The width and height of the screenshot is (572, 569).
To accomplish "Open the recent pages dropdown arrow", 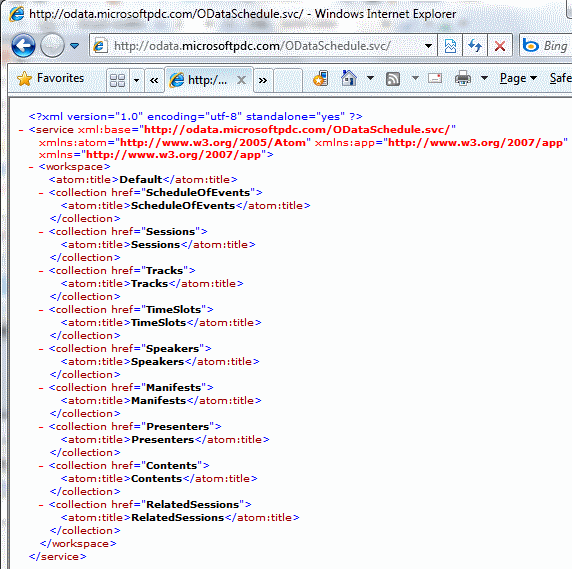I will pos(75,46).
